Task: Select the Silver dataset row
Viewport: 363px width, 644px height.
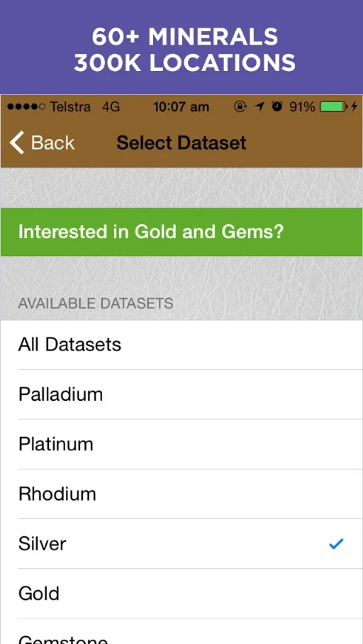Action: coord(181,544)
